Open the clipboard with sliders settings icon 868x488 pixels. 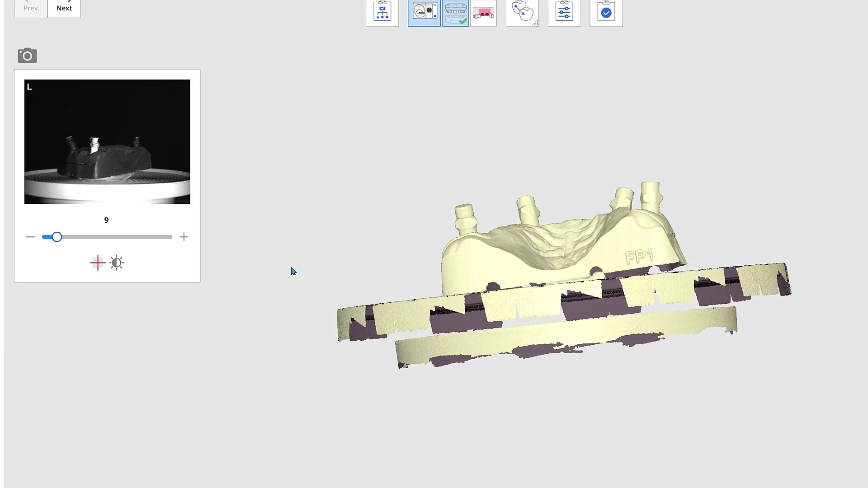564,12
